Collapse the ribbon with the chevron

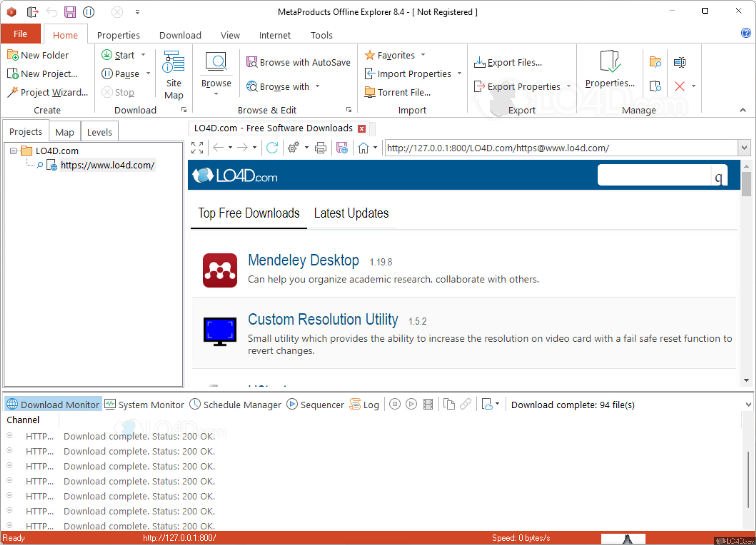click(x=743, y=110)
